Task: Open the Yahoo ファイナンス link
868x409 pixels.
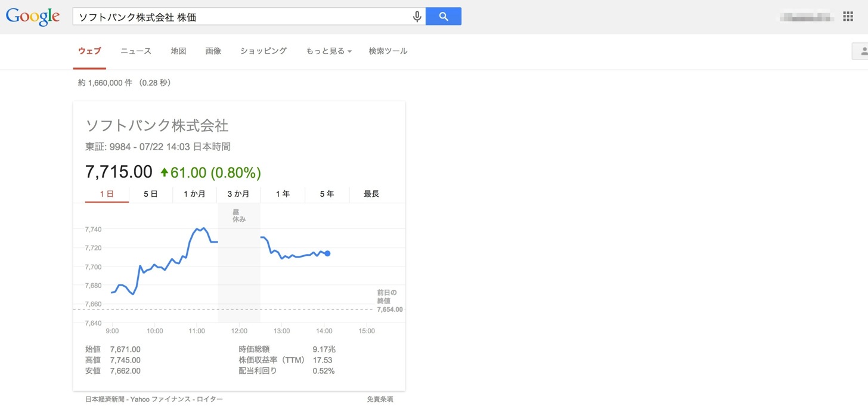Action: click(x=159, y=399)
